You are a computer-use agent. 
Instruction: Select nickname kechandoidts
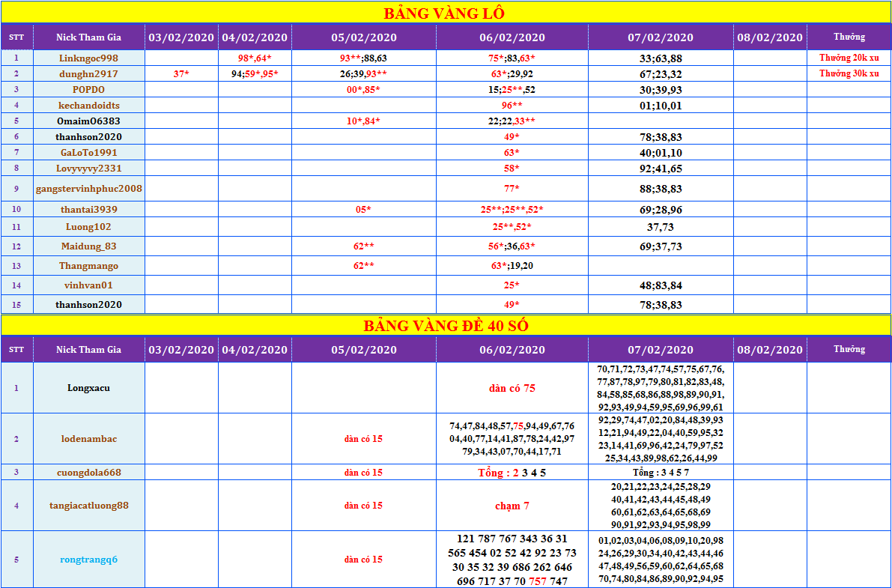[88, 106]
